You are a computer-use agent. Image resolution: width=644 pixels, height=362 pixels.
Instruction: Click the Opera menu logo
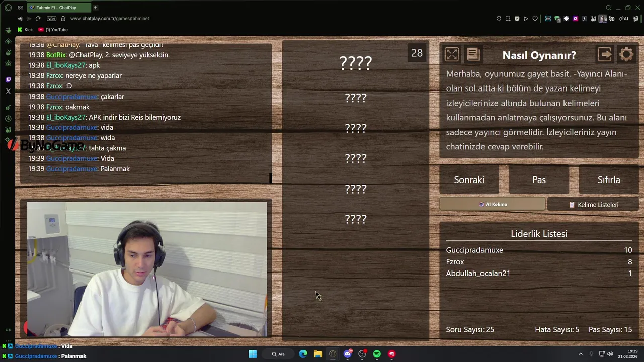(x=8, y=8)
